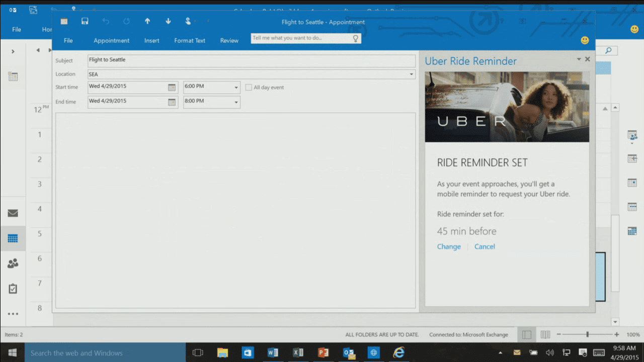Click the Undo arrow in appointment toolbar
The image size is (644, 362).
[x=106, y=21]
